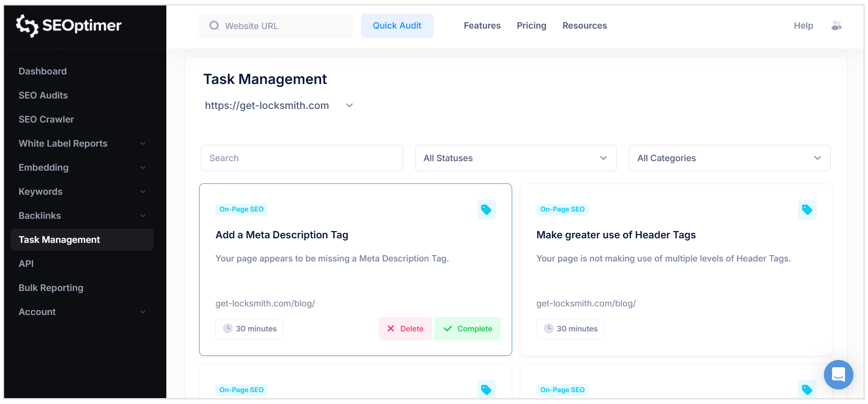Go to Dashboard in sidebar
The height and width of the screenshot is (404, 868).
[x=43, y=71]
